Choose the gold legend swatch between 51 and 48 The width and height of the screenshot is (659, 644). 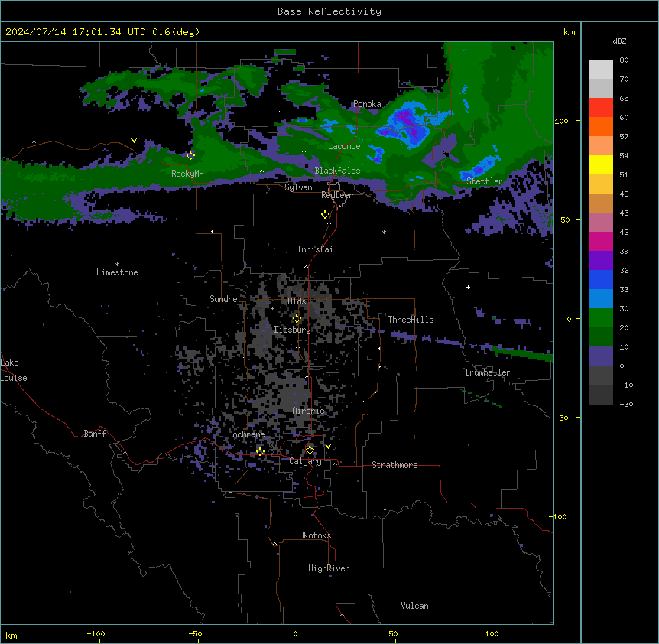(601, 184)
